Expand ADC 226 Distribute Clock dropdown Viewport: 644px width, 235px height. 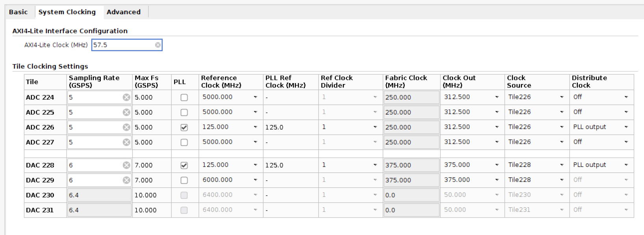tap(626, 127)
